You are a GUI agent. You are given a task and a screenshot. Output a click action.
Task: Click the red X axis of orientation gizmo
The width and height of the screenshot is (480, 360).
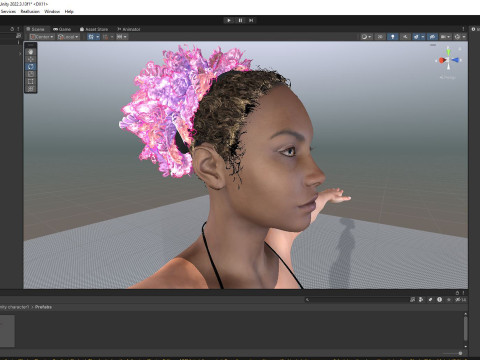442,60
